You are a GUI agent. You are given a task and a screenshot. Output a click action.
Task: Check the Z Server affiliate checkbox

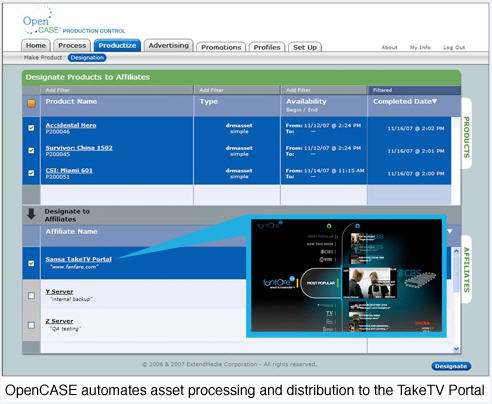click(31, 325)
